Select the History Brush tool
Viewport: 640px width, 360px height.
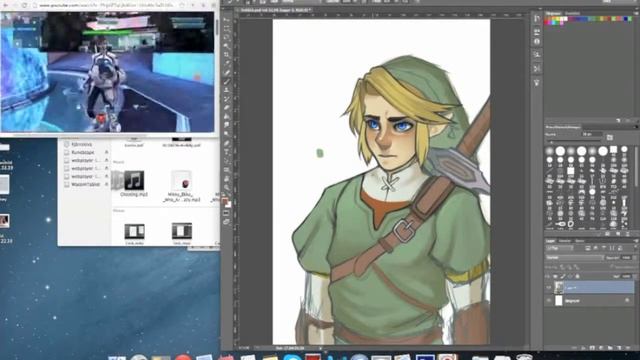pyautogui.click(x=227, y=99)
